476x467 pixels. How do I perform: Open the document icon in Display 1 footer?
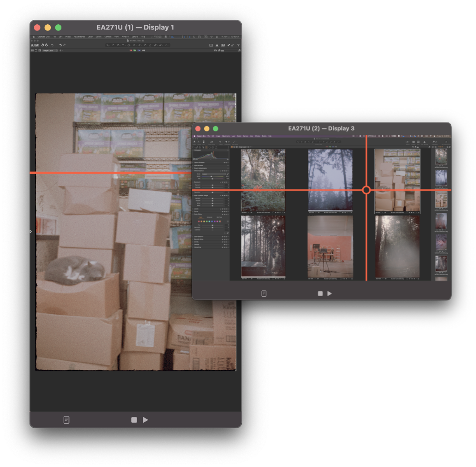(67, 420)
